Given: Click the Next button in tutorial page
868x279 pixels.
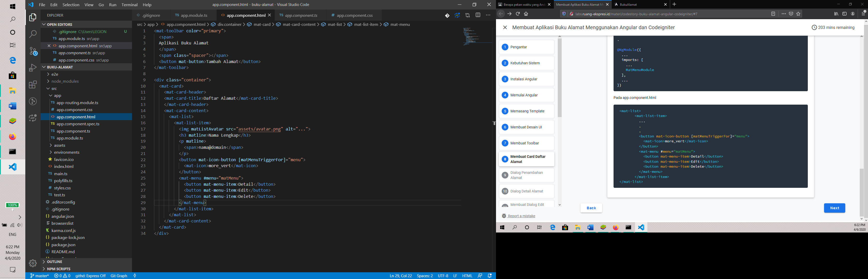Looking at the screenshot, I should 834,208.
